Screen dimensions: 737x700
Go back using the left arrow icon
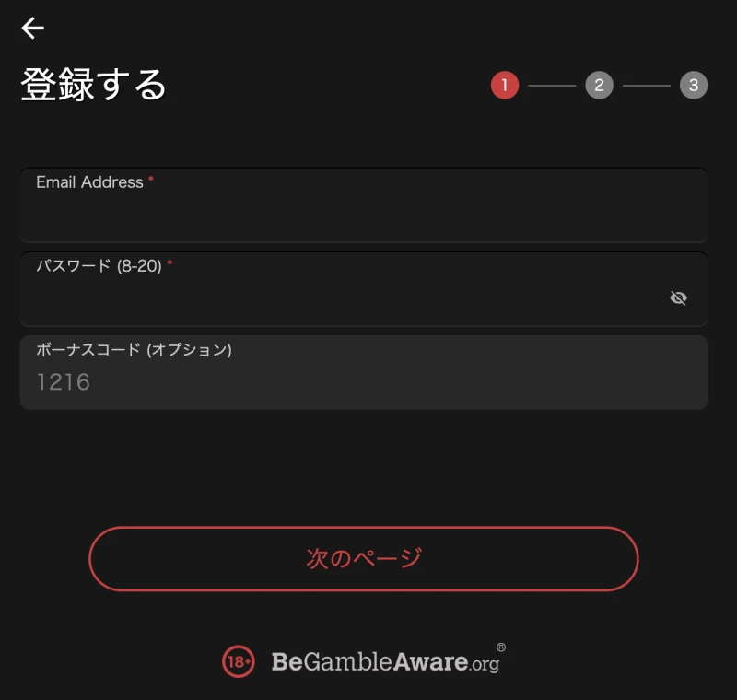[33, 29]
